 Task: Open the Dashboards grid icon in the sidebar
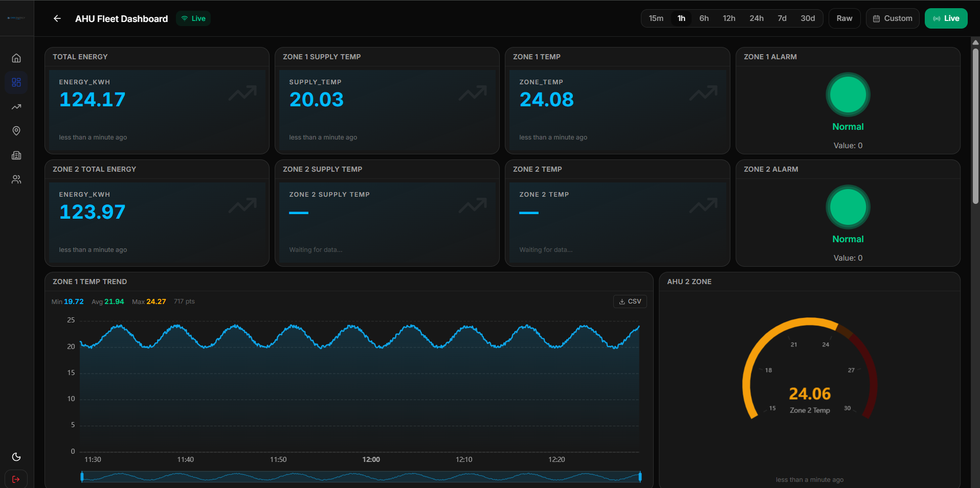pyautogui.click(x=16, y=82)
